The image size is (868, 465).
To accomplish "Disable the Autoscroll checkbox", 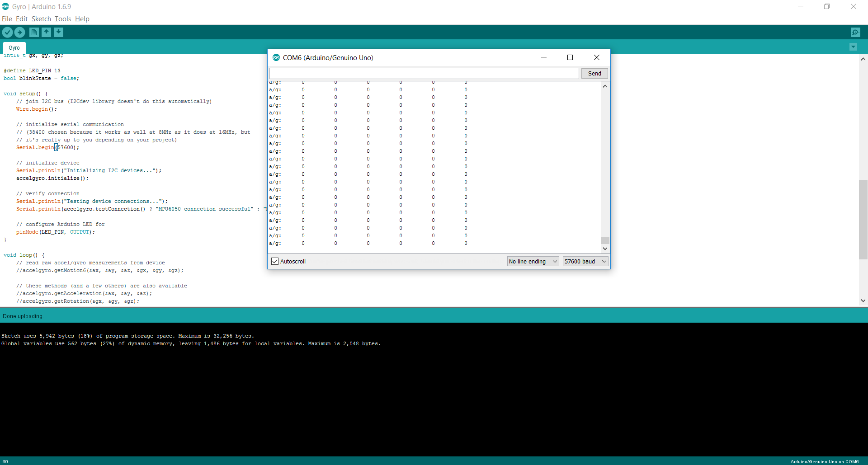I will coord(275,261).
